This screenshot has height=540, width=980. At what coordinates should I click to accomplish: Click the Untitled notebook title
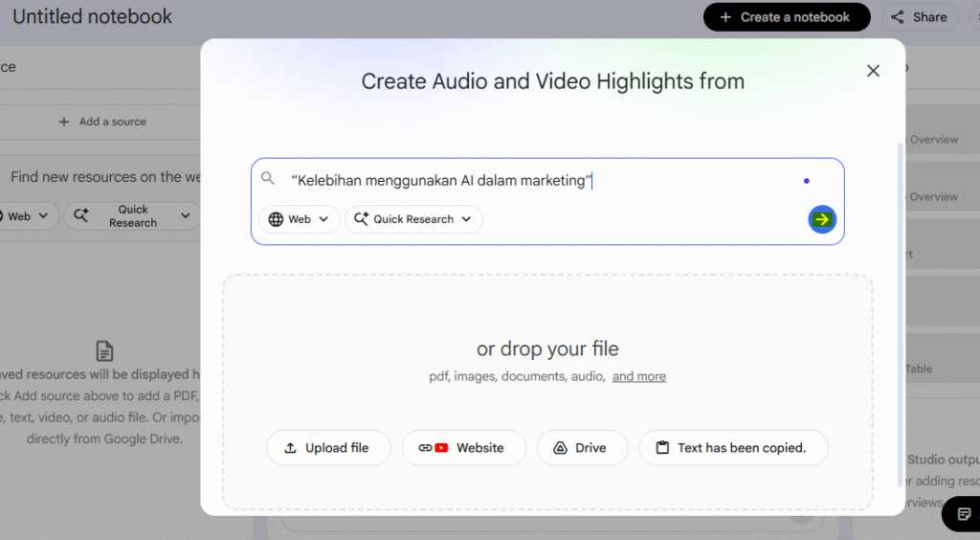coord(93,17)
